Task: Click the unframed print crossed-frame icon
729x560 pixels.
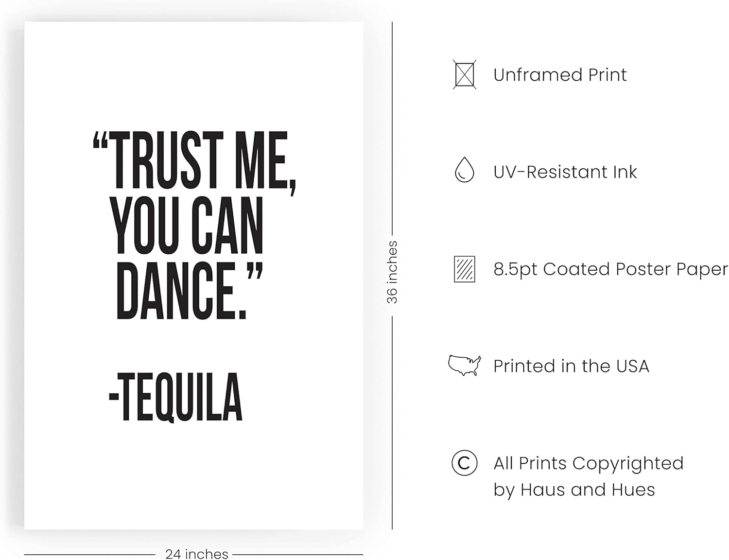Action: tap(464, 75)
